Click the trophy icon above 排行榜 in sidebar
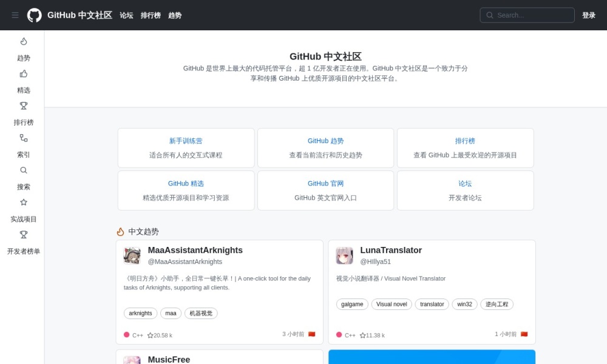 (24, 106)
